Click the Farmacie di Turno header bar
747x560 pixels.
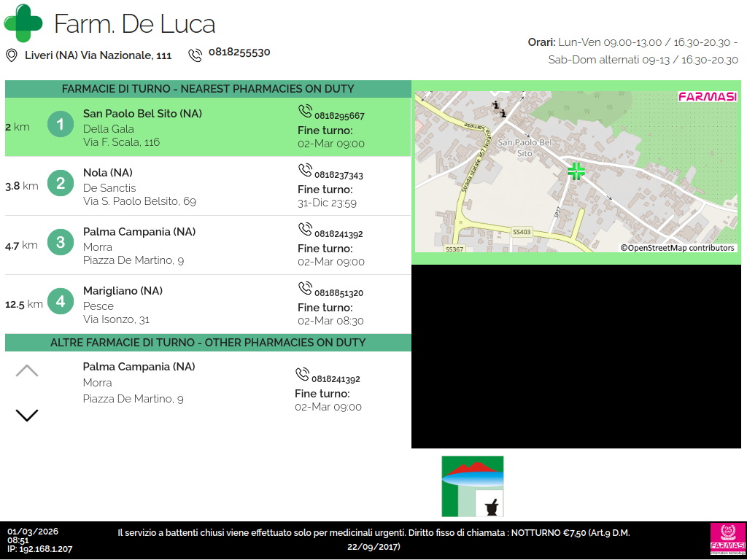pos(208,89)
